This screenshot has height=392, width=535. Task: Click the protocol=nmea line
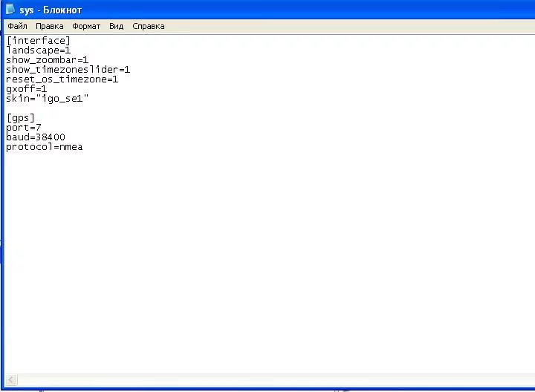tap(45, 147)
